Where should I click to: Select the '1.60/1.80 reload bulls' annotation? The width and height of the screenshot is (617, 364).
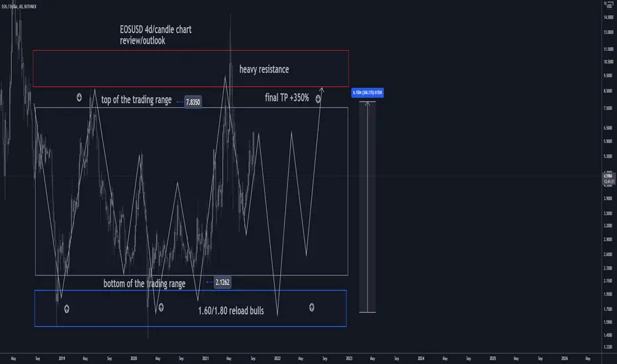tap(231, 310)
